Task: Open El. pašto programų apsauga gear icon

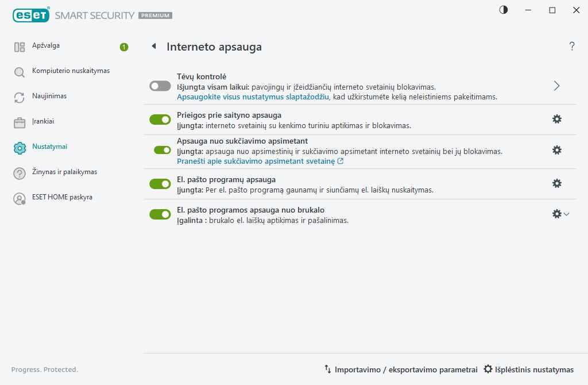Action: [x=556, y=183]
